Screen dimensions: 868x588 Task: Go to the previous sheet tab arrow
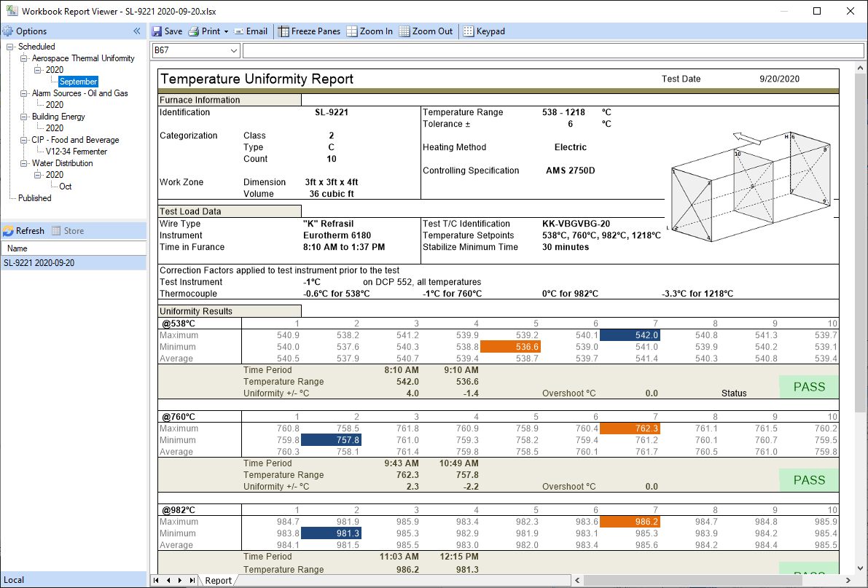point(168,580)
